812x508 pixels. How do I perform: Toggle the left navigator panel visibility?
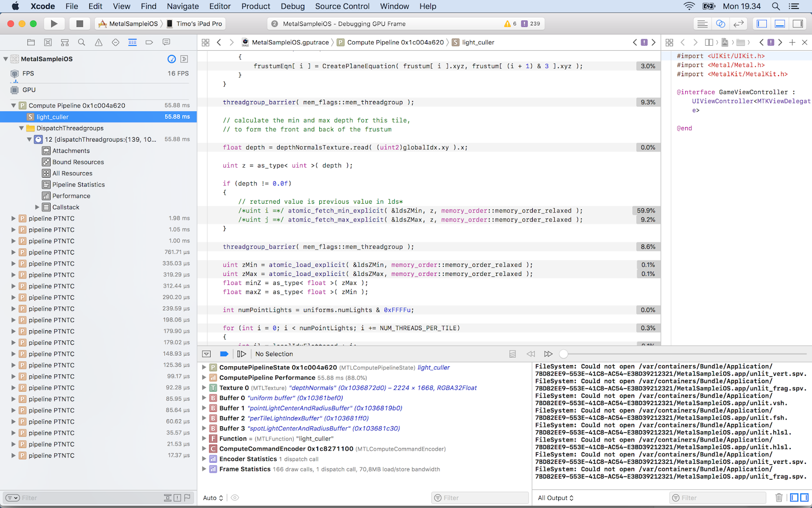tap(762, 23)
